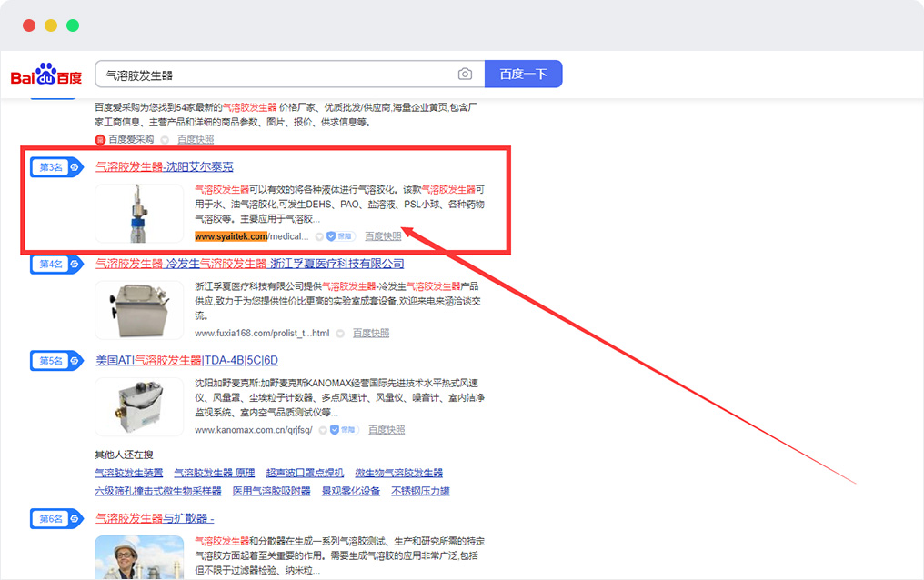
Task: Click the snippet starting 浙江孚夏医疗科技有限公司提供
Action: click(x=337, y=301)
